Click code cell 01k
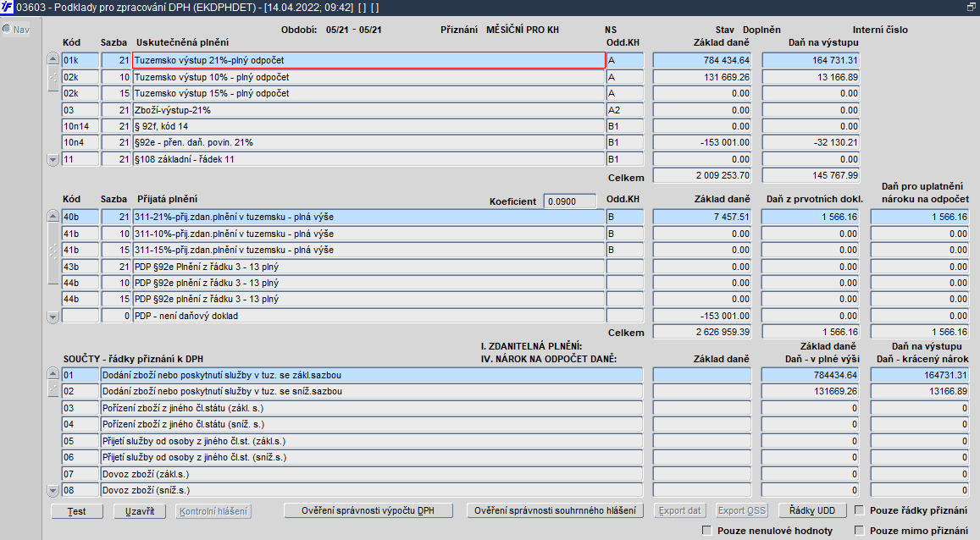 click(x=80, y=61)
